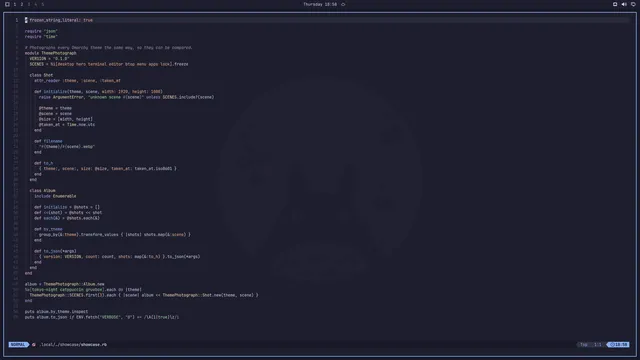Click the VERSION constant line
The width and height of the screenshot is (640, 360).
[49, 58]
